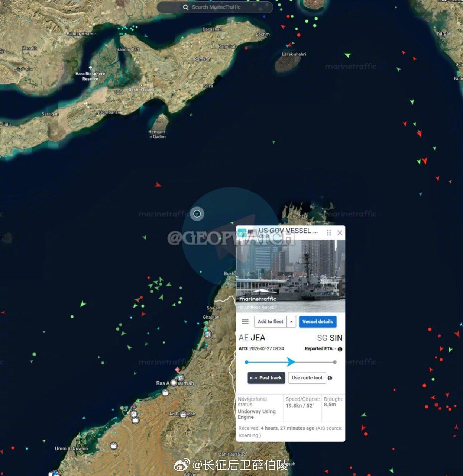Click the Qeshm town label

(x=263, y=34)
